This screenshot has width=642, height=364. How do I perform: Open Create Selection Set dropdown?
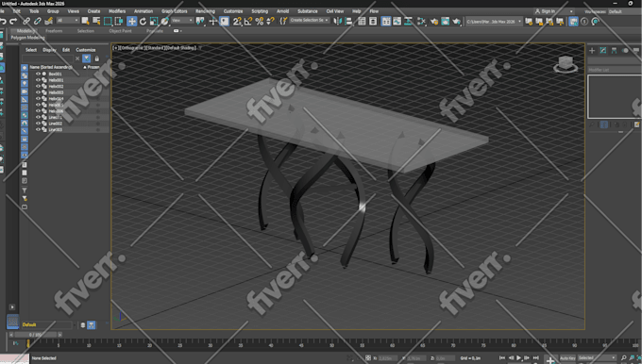click(x=310, y=20)
